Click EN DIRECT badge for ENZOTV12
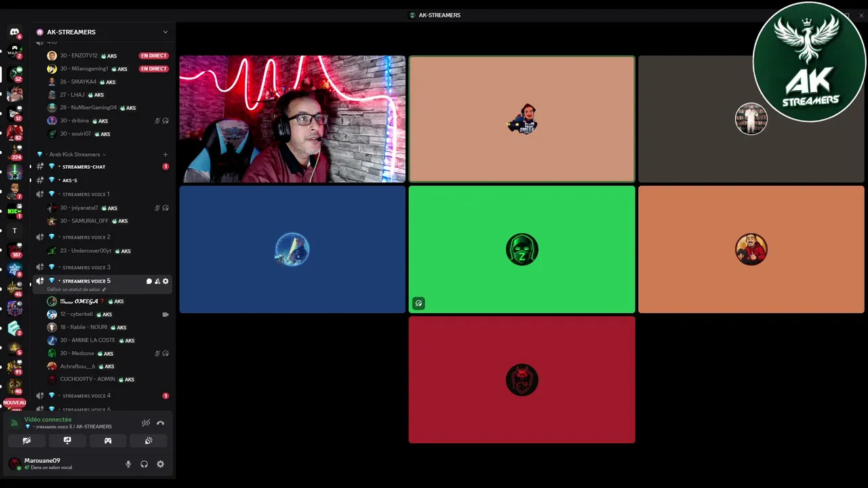This screenshot has width=868, height=488. click(x=154, y=56)
